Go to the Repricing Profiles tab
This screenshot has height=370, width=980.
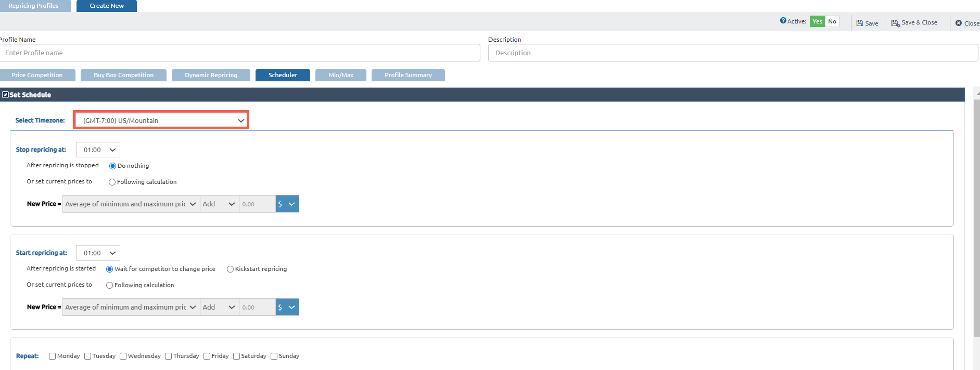tap(34, 6)
